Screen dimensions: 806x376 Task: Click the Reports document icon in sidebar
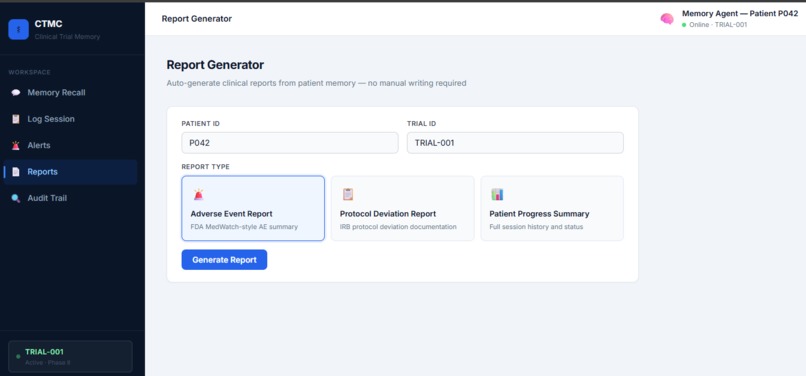tap(16, 172)
